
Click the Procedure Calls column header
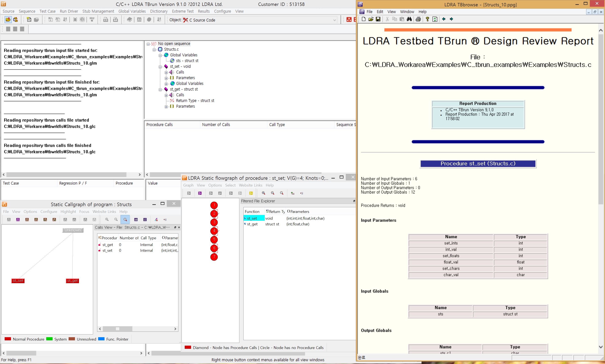click(172, 124)
